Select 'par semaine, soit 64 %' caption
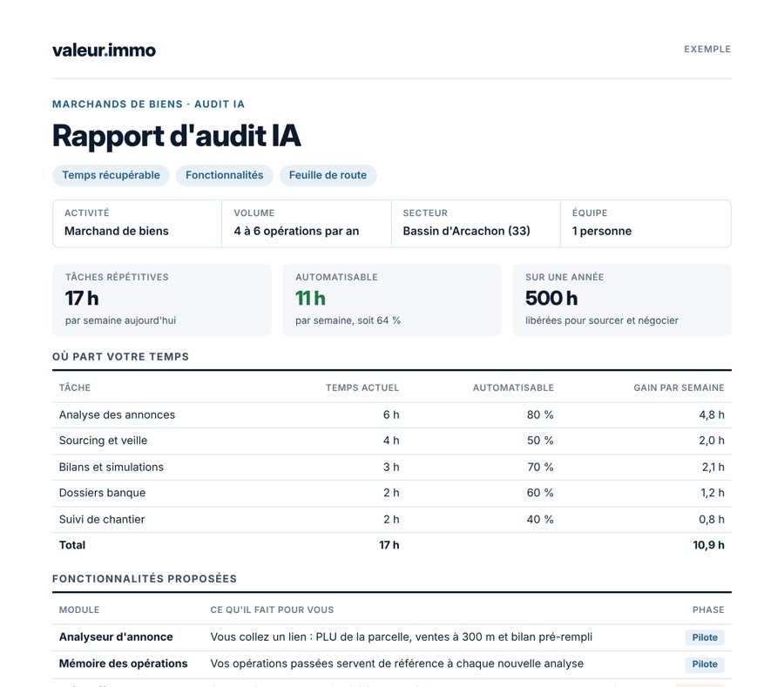The width and height of the screenshot is (784, 687). click(x=348, y=320)
